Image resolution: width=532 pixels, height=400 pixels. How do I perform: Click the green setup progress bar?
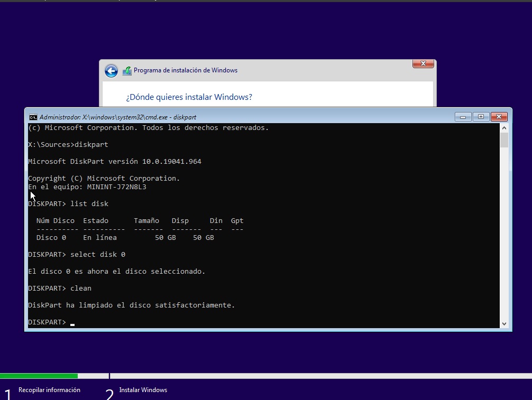[x=39, y=376]
